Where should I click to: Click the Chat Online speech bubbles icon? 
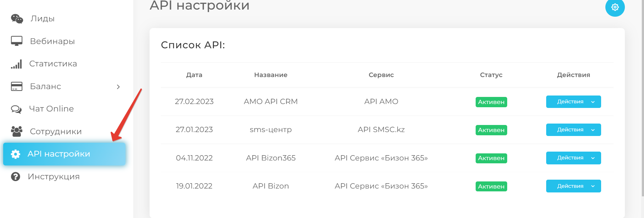click(x=17, y=109)
